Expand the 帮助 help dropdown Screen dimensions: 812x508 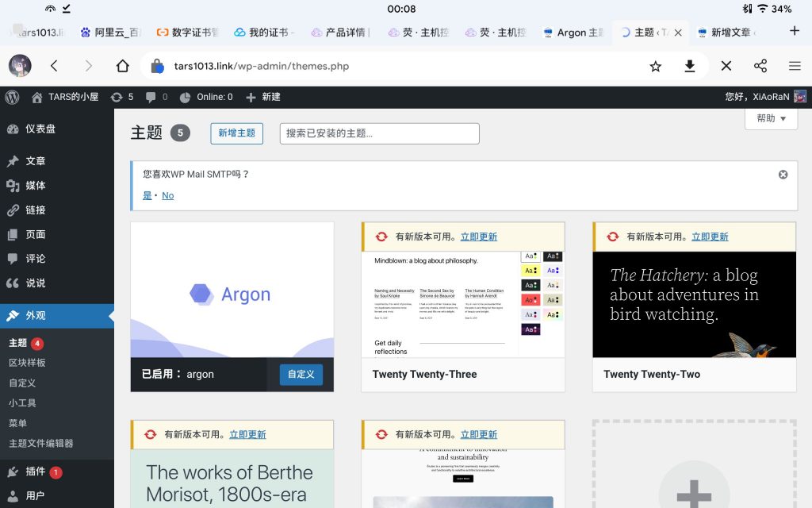click(x=771, y=118)
